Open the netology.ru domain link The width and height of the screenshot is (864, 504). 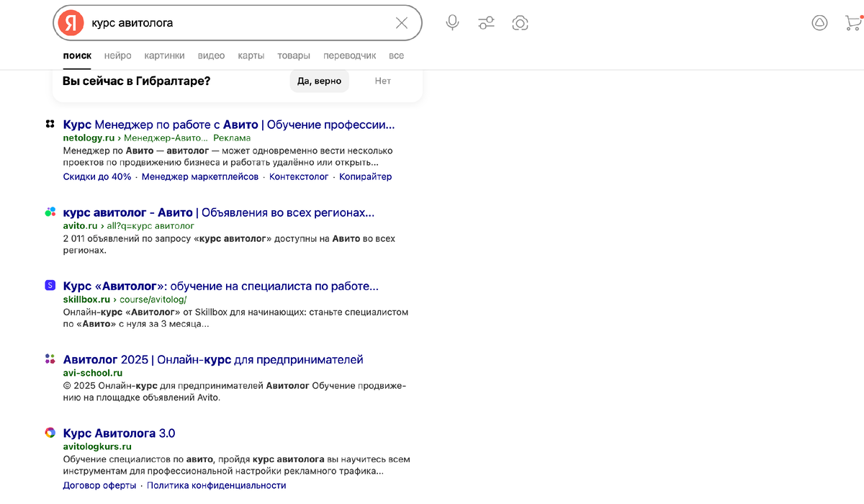click(89, 138)
